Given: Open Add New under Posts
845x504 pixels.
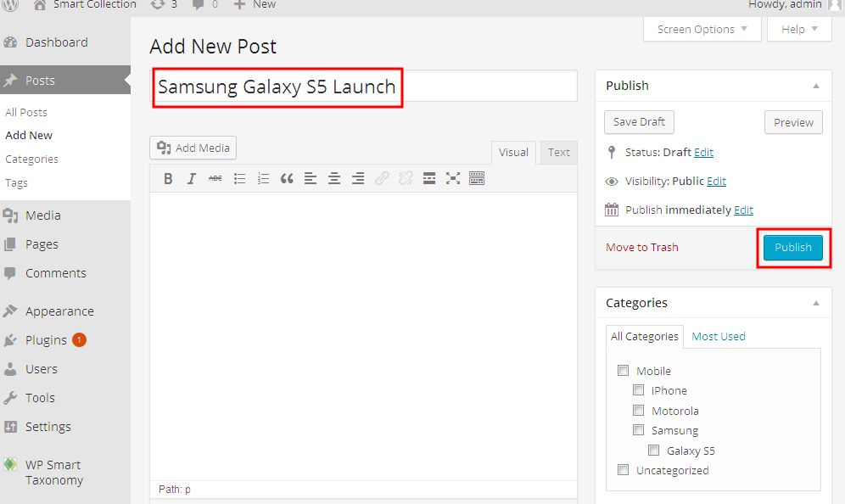Looking at the screenshot, I should [x=29, y=135].
